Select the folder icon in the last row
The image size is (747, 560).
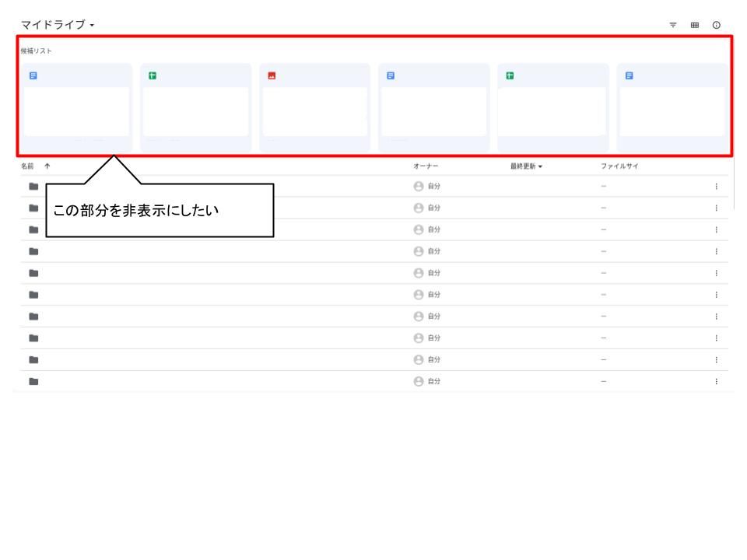[33, 381]
